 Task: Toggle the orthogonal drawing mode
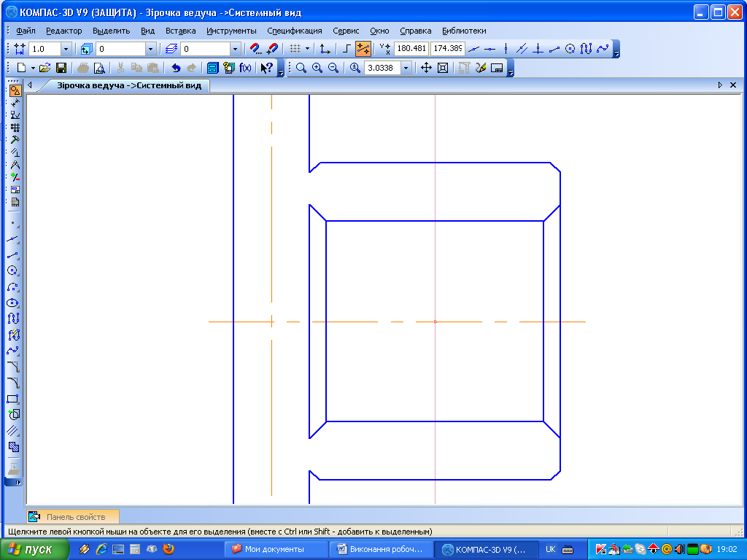coord(347,49)
